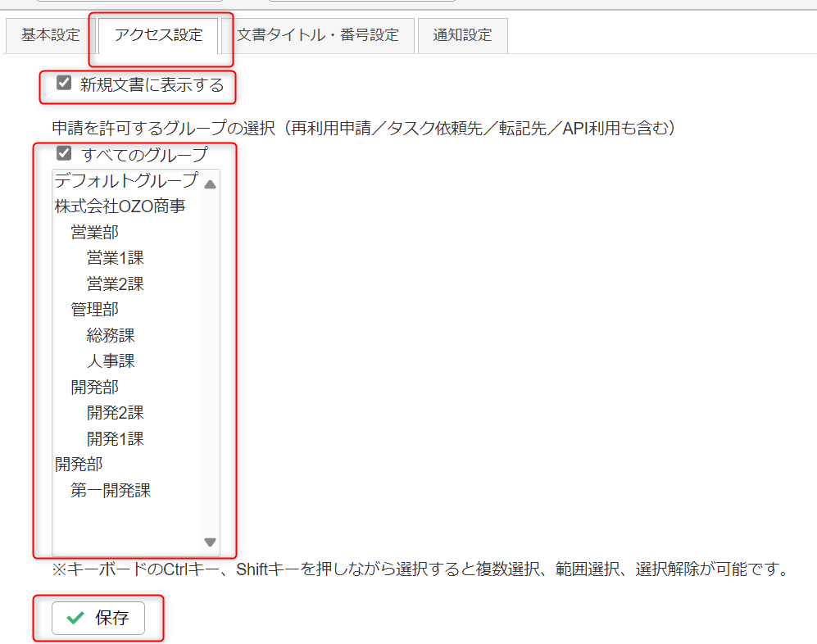817x644 pixels.
Task: Select 開発2課 group entry
Action: click(115, 413)
